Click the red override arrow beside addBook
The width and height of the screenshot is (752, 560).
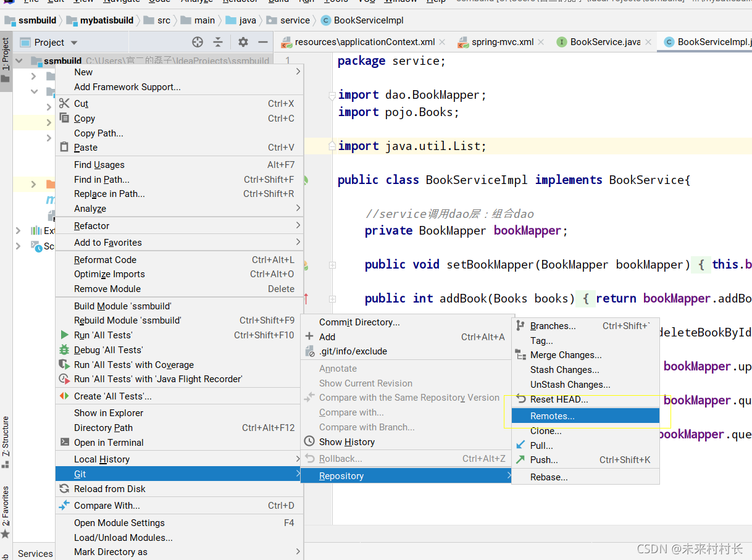(306, 299)
